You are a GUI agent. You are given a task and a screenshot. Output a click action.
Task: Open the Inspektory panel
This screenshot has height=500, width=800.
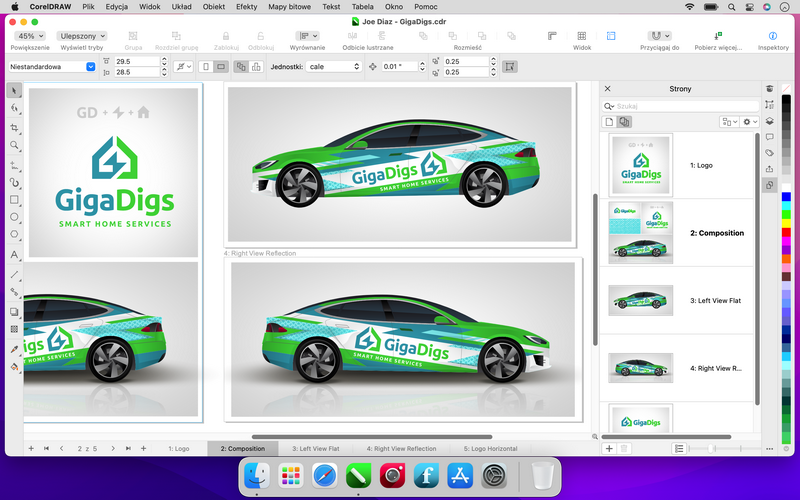[773, 36]
